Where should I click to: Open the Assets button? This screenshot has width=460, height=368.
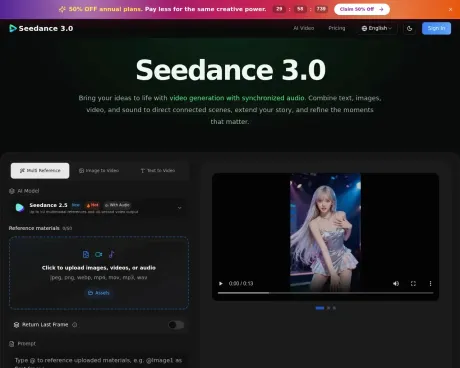[x=99, y=293]
